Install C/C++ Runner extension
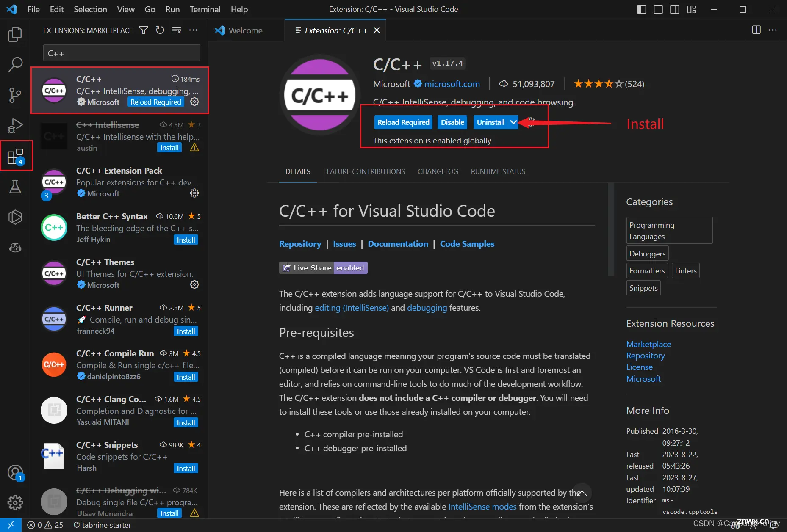 [x=186, y=331]
